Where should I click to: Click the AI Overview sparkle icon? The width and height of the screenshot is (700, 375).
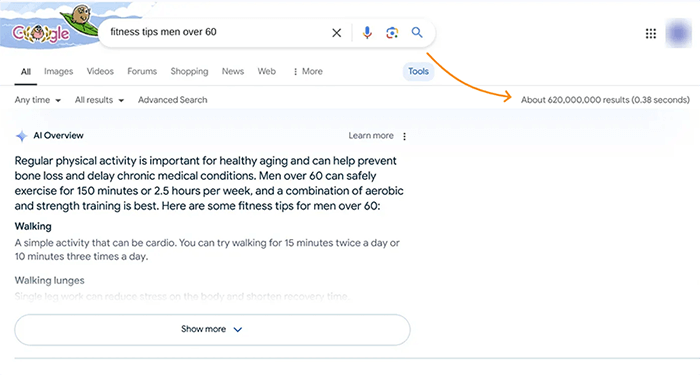pos(21,136)
